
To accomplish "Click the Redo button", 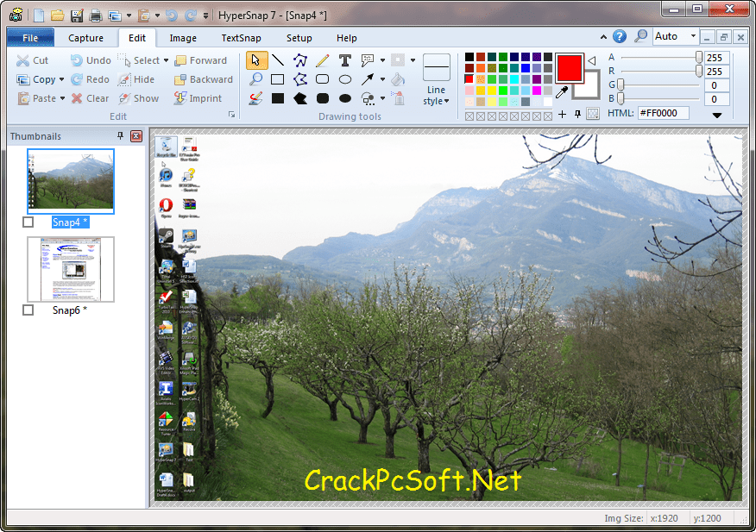I will coord(90,79).
